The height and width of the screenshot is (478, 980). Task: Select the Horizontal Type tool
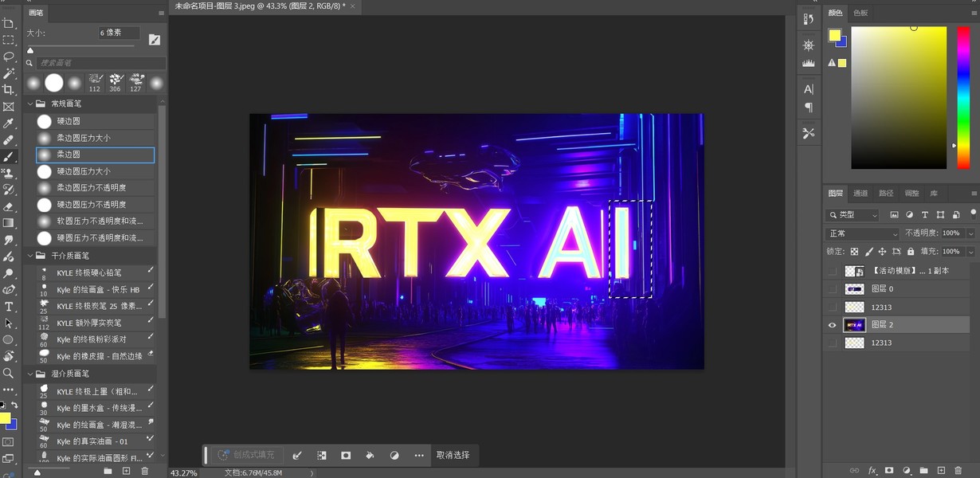[8, 307]
